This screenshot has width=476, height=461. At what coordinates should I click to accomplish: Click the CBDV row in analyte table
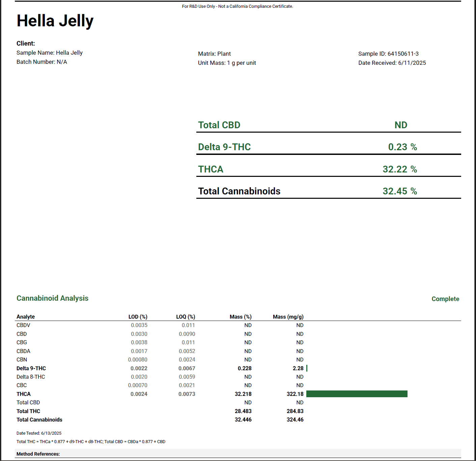[23, 325]
